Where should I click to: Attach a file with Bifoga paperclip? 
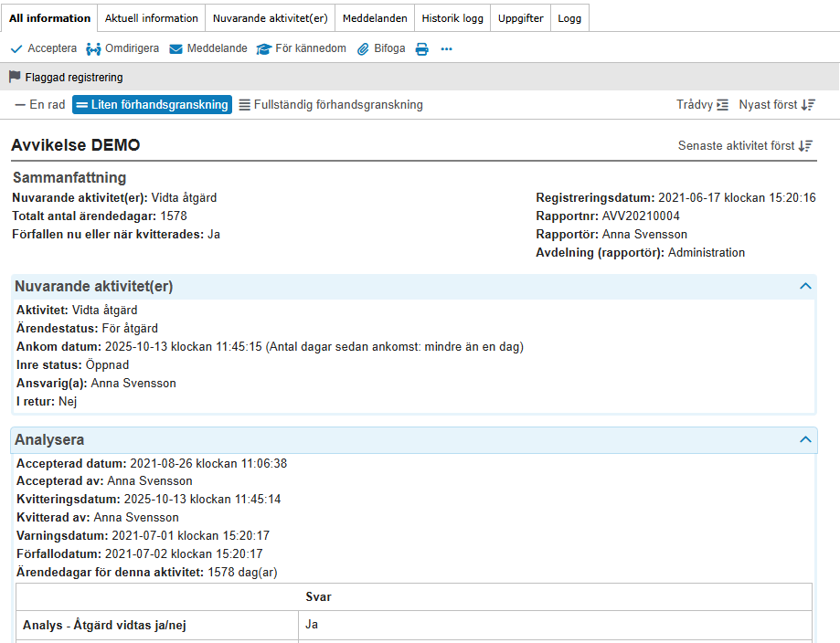363,48
